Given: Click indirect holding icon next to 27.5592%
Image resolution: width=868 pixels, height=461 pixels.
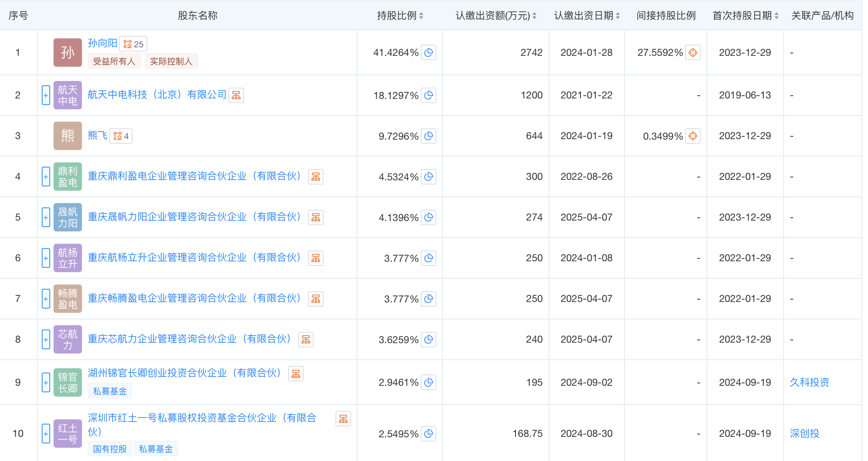Looking at the screenshot, I should pos(693,53).
